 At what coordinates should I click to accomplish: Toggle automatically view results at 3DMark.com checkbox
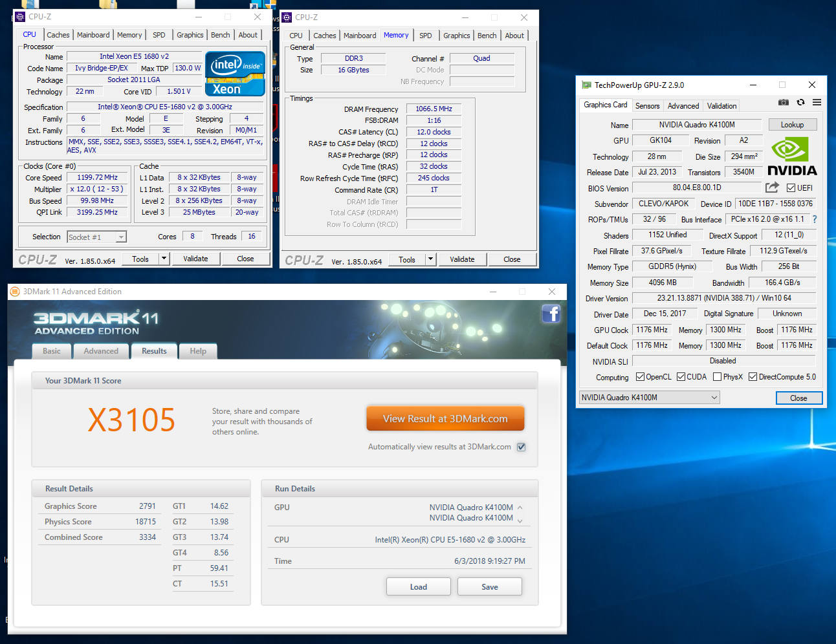click(x=522, y=447)
